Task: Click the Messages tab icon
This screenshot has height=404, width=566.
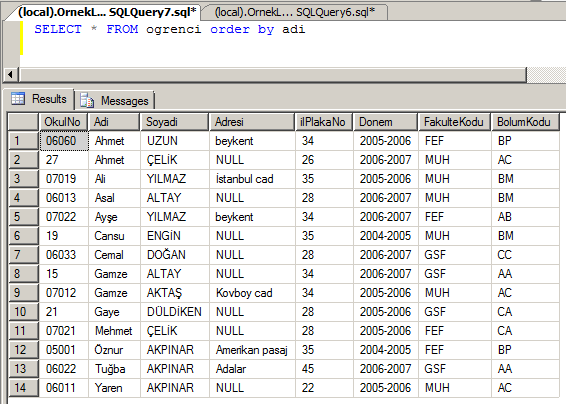Action: tap(87, 100)
